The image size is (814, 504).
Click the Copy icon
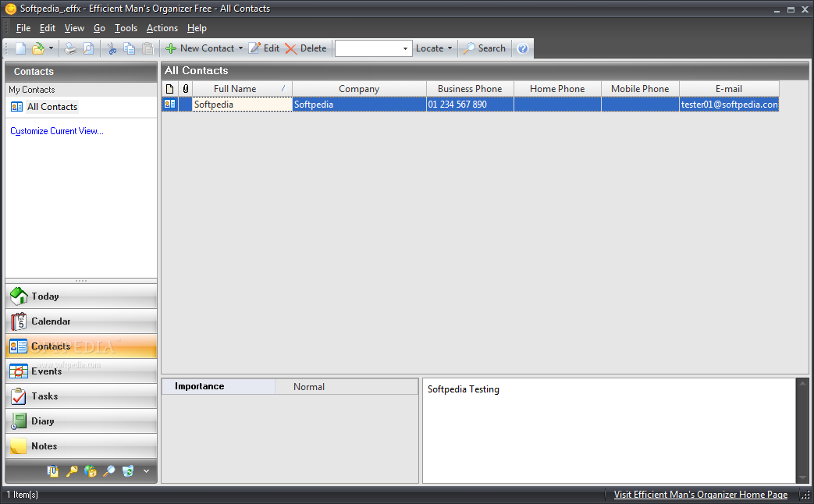click(130, 48)
